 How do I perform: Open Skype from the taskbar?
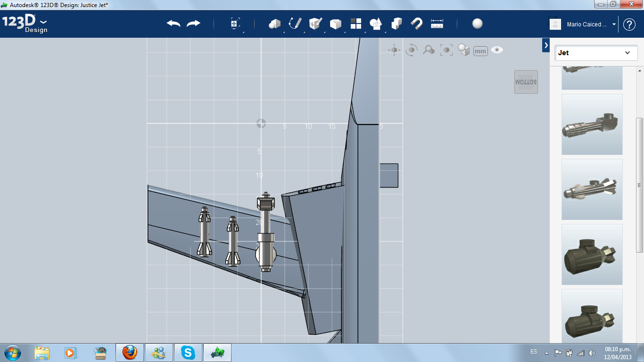[188, 353]
